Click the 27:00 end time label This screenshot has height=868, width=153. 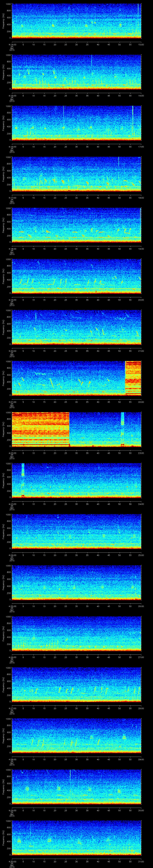[141, 657]
